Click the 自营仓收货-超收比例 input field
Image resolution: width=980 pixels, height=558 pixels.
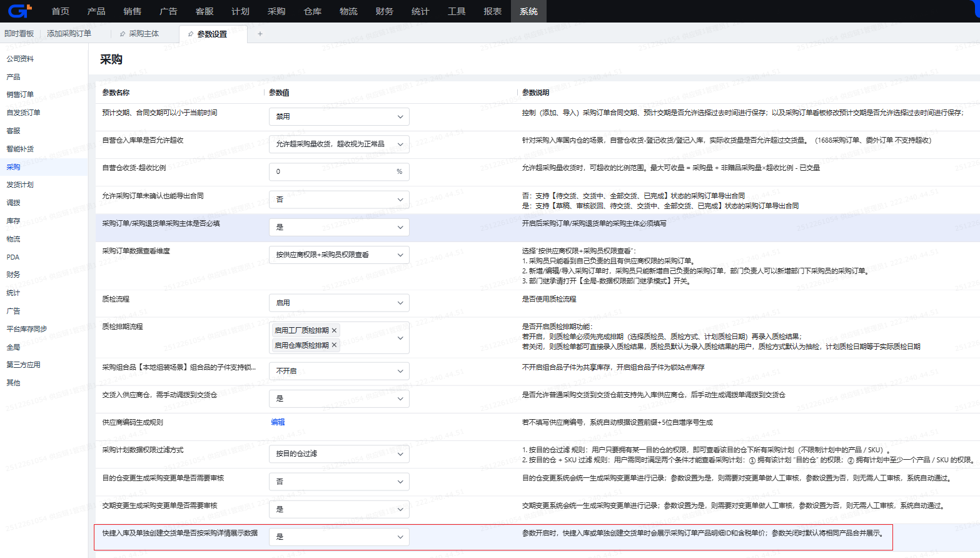pos(331,171)
